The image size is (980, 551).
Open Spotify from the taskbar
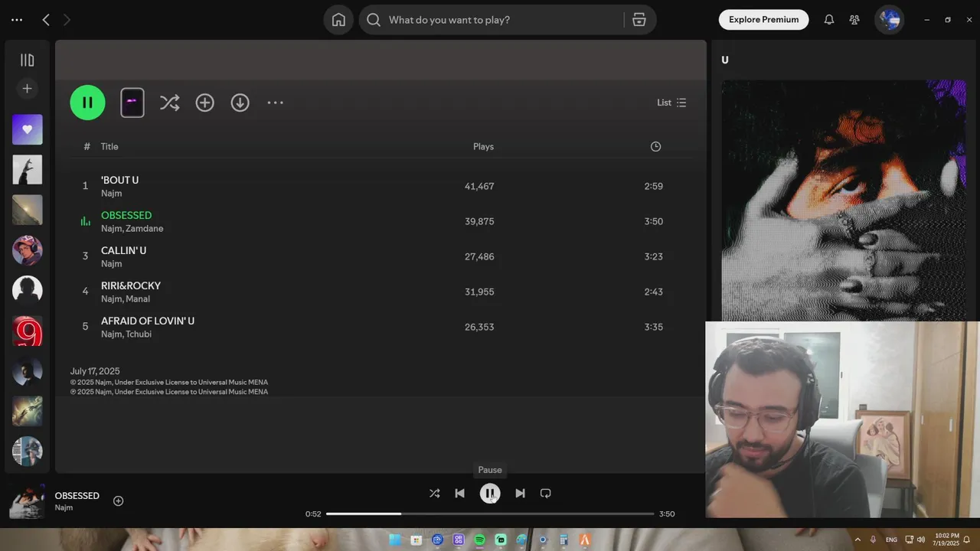(479, 540)
